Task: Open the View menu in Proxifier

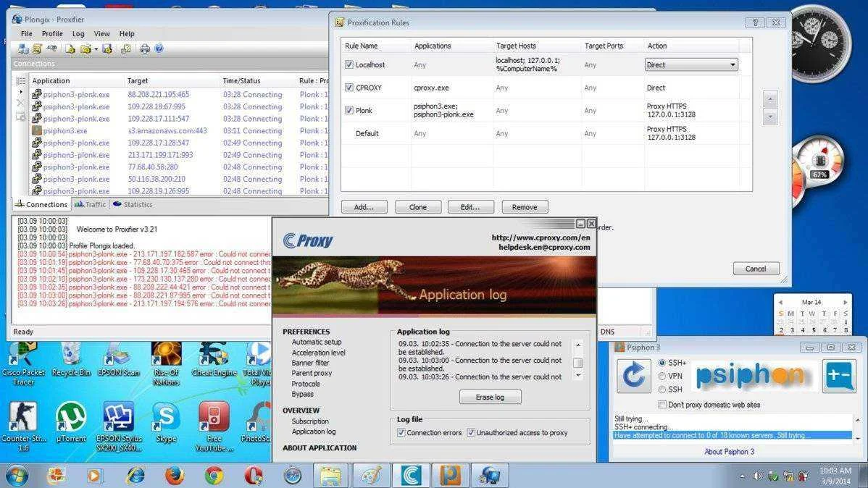Action: [x=101, y=34]
